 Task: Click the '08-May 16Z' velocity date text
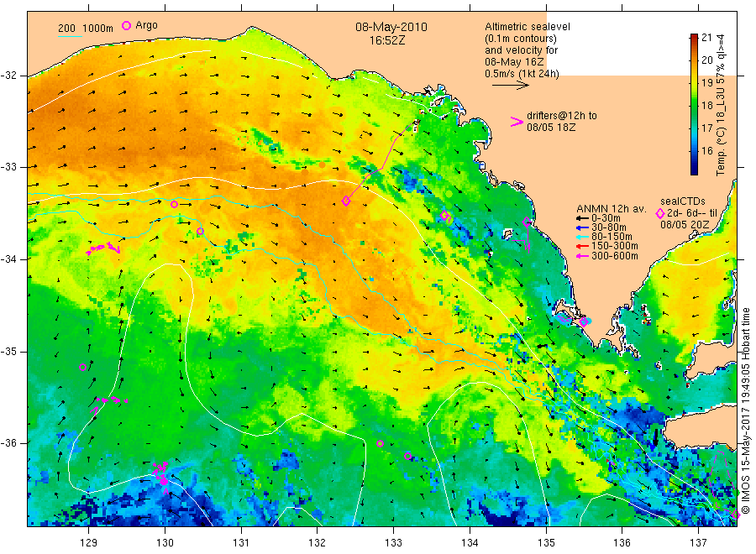514,62
